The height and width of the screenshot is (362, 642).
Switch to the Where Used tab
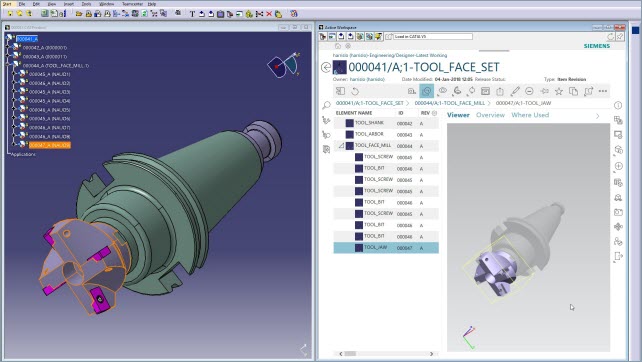(x=530, y=115)
